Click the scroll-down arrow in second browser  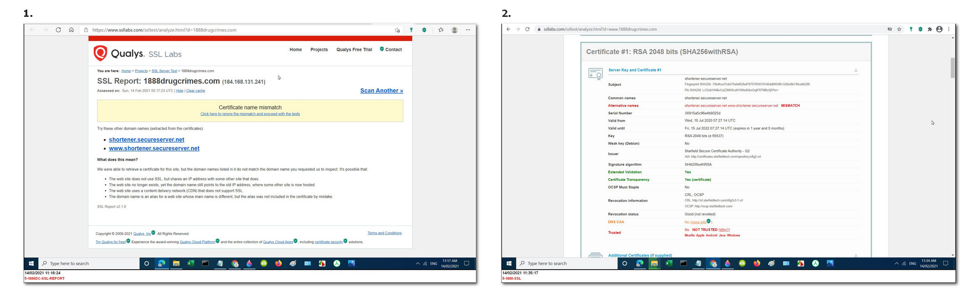[x=953, y=255]
